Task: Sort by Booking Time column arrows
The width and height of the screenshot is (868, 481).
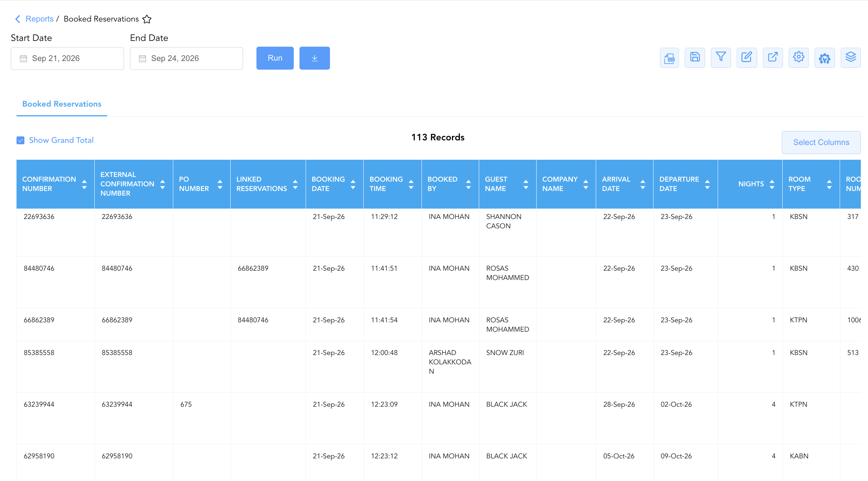Action: pos(411,185)
